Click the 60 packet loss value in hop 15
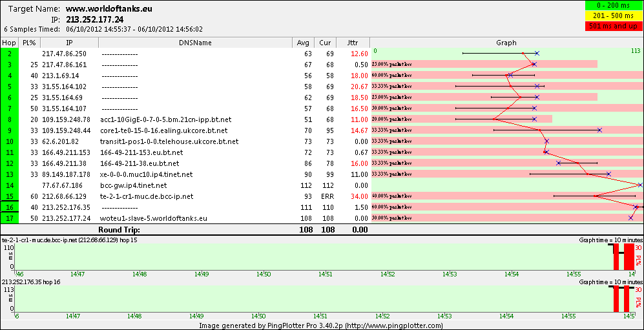 click(34, 196)
